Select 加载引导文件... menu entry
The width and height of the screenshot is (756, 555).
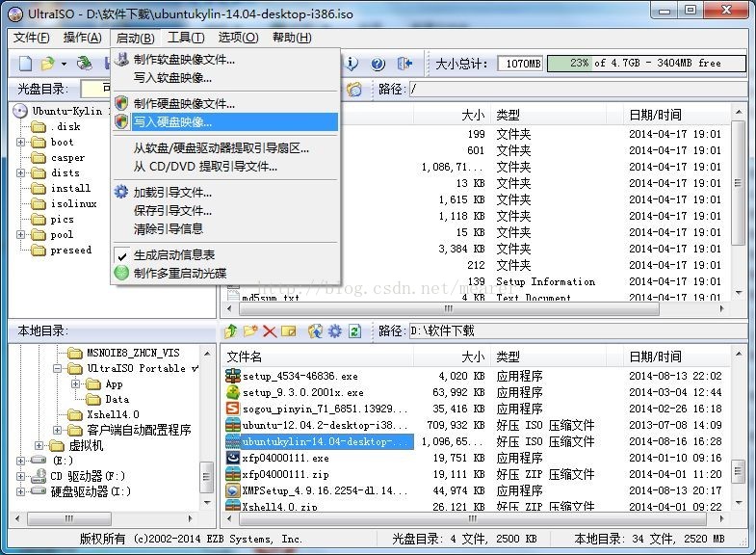pyautogui.click(x=225, y=193)
